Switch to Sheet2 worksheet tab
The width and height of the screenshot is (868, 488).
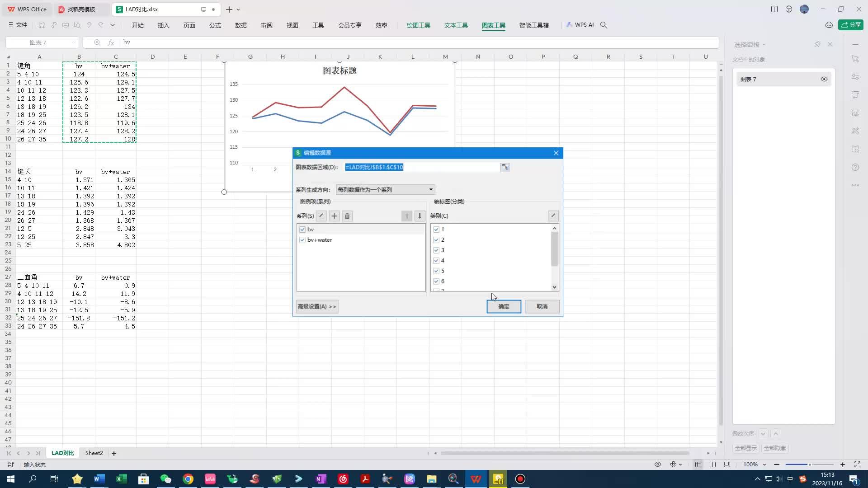pyautogui.click(x=94, y=453)
